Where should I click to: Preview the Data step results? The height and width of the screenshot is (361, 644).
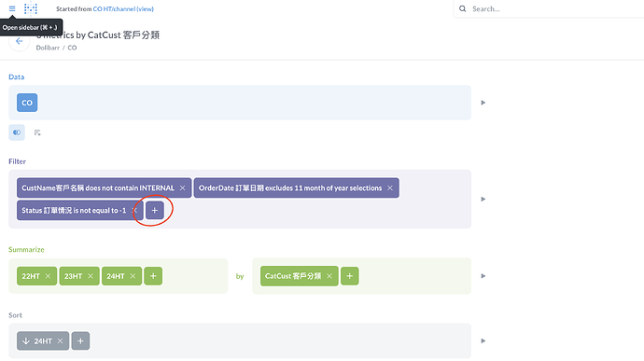483,103
